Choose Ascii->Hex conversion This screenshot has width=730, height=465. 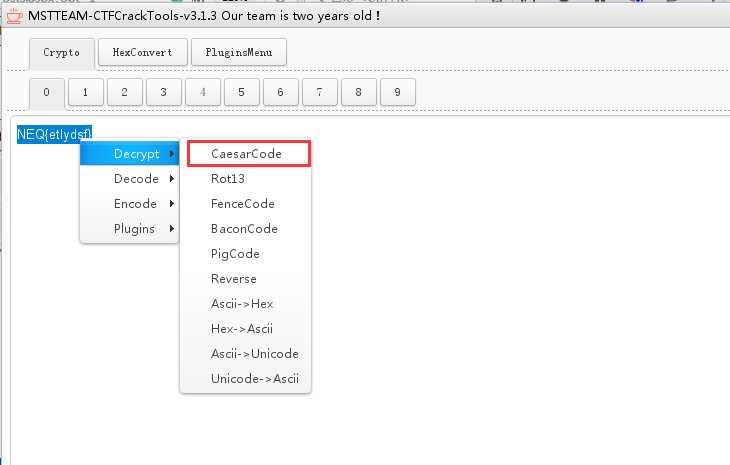coord(246,304)
